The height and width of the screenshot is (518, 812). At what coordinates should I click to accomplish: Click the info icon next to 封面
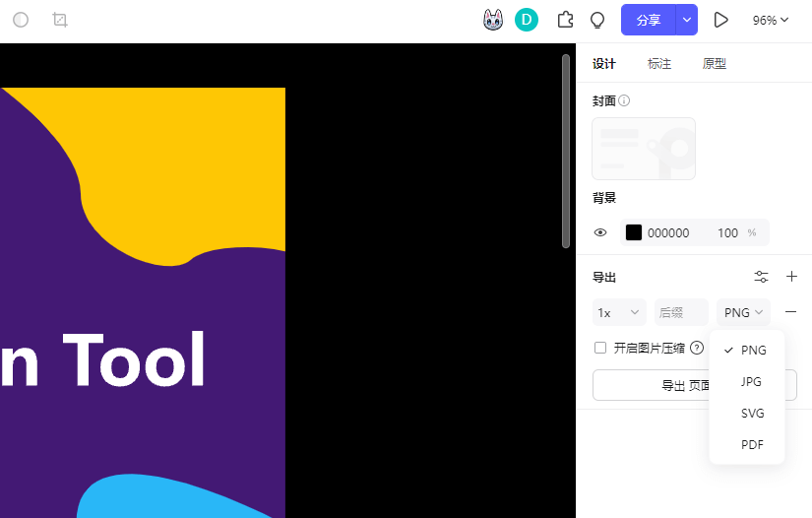click(x=624, y=100)
